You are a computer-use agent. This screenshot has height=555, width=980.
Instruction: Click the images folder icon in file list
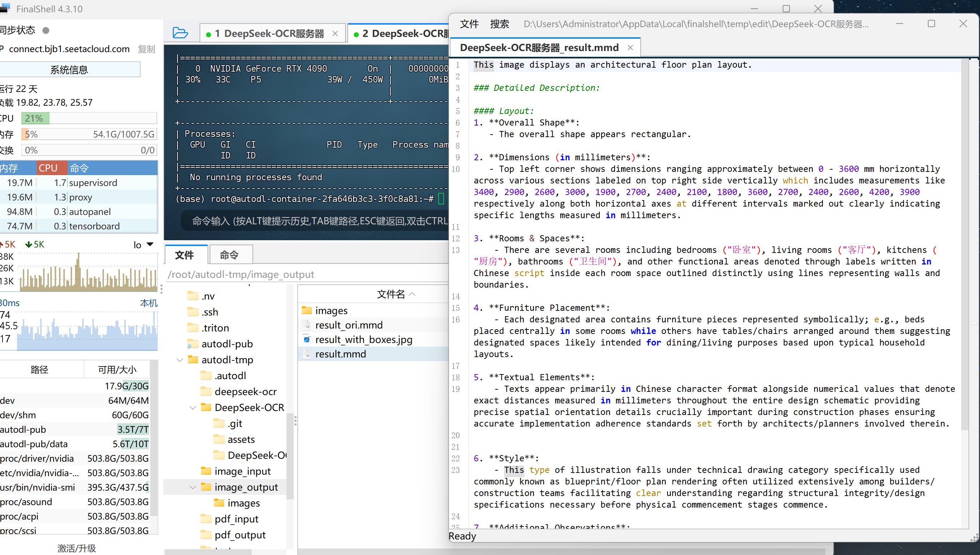click(x=307, y=310)
